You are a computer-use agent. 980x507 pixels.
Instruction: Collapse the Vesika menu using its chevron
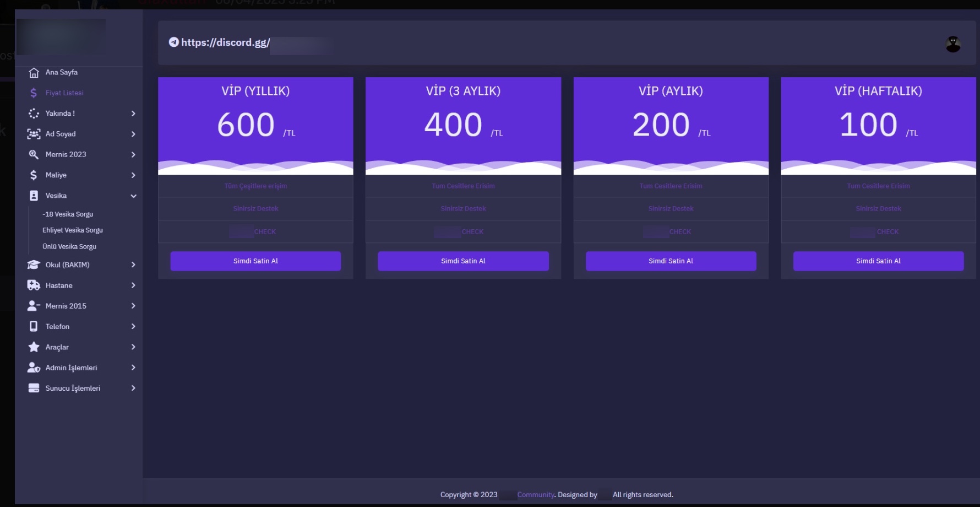133,196
